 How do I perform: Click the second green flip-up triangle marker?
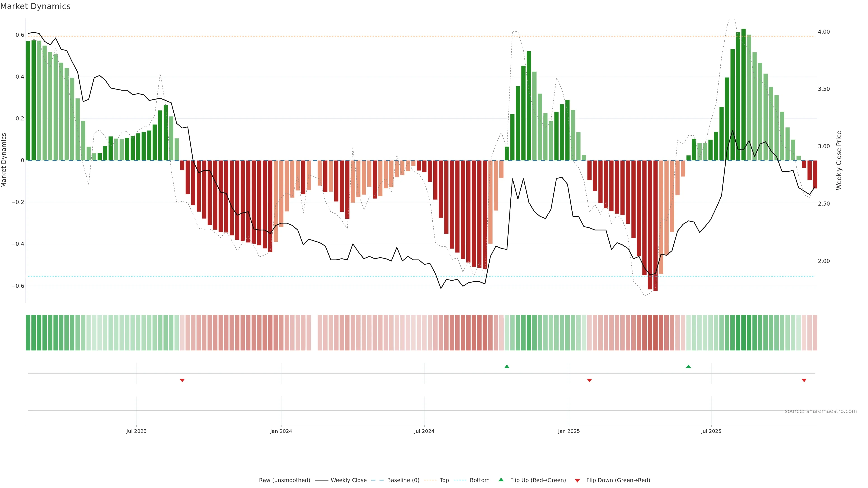[x=688, y=366]
